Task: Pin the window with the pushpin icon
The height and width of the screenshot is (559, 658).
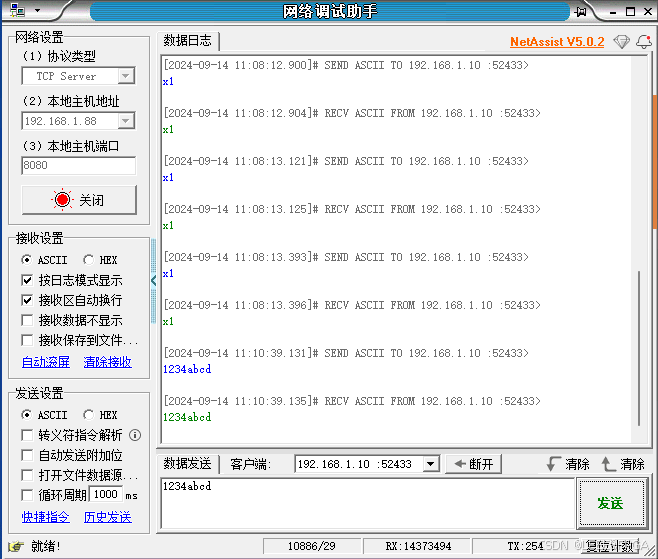Action: coord(580,11)
